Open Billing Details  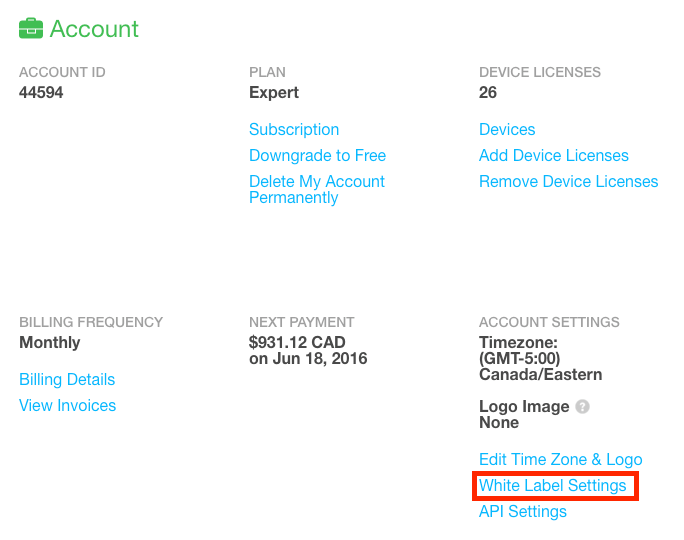pyautogui.click(x=67, y=379)
